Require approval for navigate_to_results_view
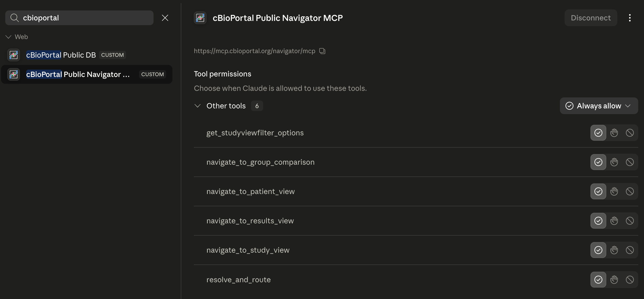This screenshot has width=644, height=299. (614, 221)
